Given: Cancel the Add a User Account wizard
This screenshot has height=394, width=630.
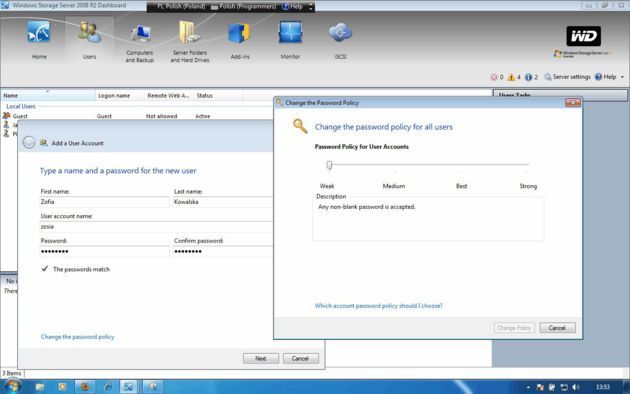Looking at the screenshot, I should click(301, 358).
